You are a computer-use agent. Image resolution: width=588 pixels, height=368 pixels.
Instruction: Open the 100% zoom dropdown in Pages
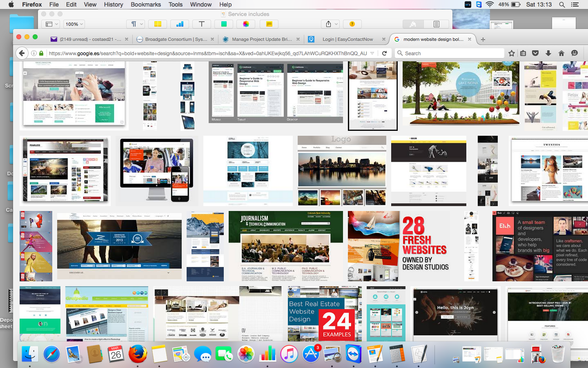(74, 24)
